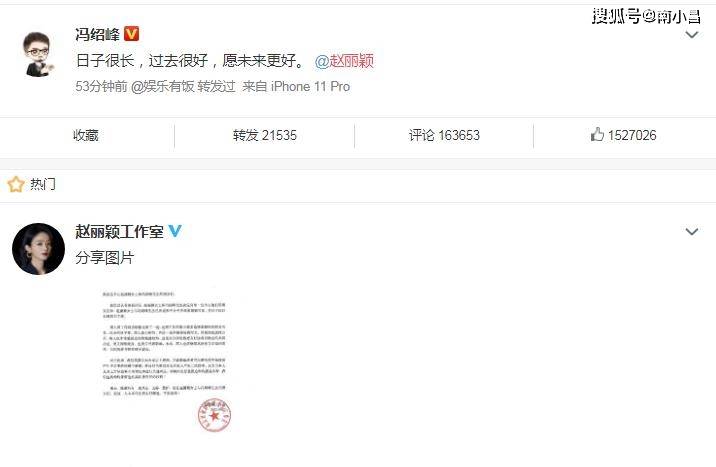Screen dimensions: 716x467
Task: Select the 收藏 action
Action: click(86, 135)
